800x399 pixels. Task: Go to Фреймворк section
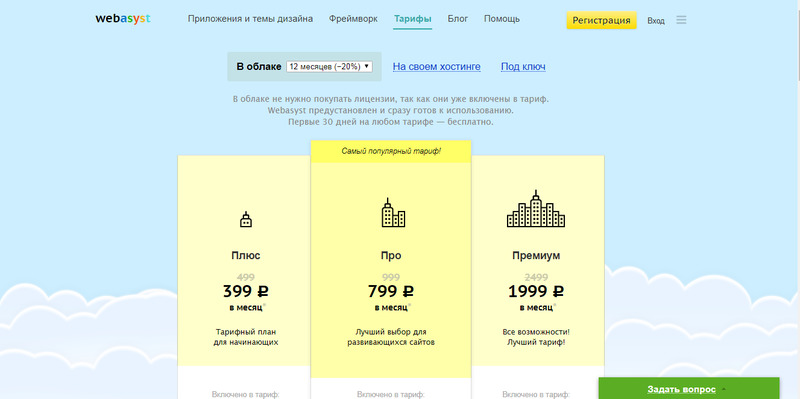(x=353, y=19)
